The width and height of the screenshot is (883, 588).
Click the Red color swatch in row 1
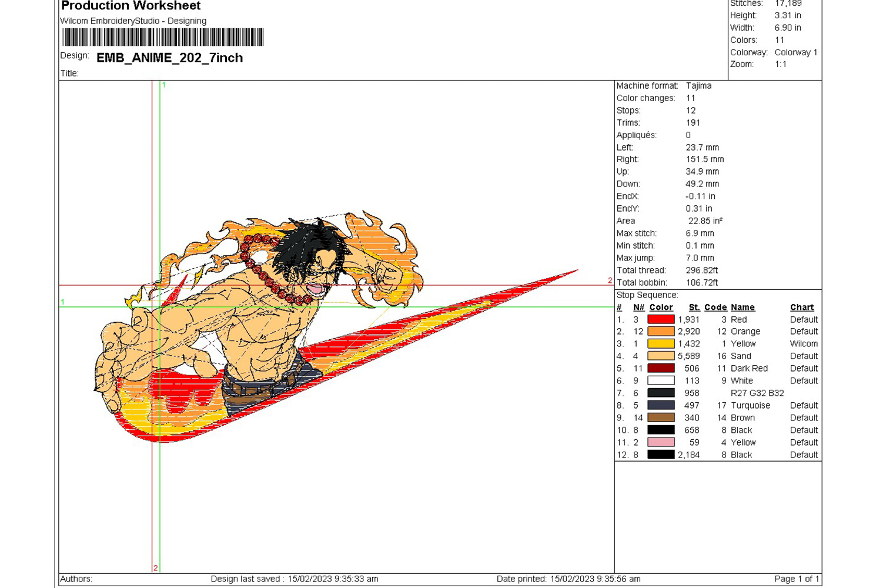661,319
